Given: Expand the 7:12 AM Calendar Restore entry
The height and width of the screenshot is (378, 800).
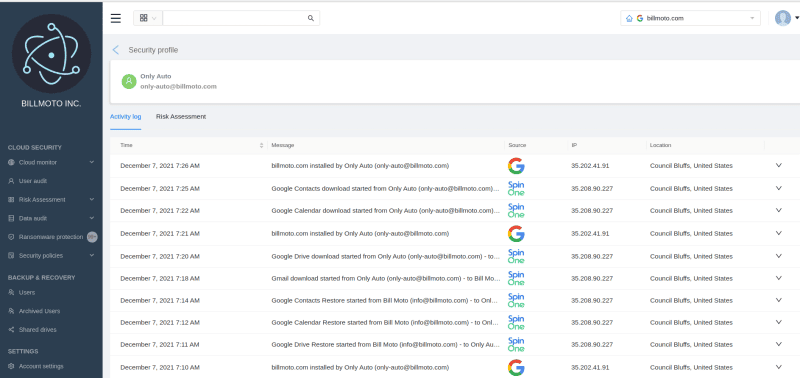Looking at the screenshot, I should [x=779, y=322].
